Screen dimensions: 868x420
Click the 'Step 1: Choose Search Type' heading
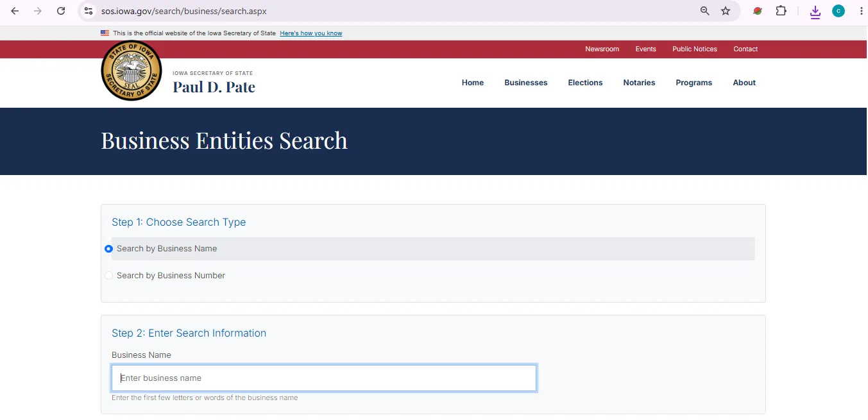click(179, 223)
